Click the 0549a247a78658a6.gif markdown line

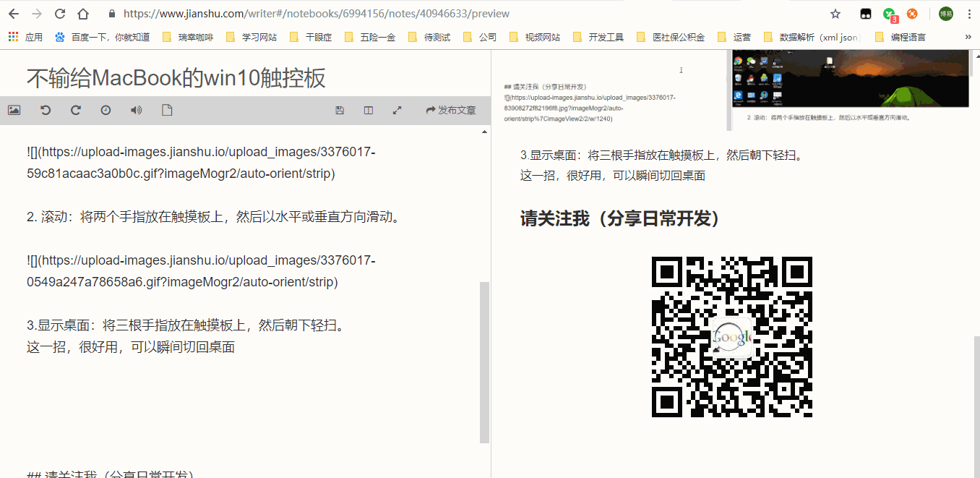pos(201,270)
